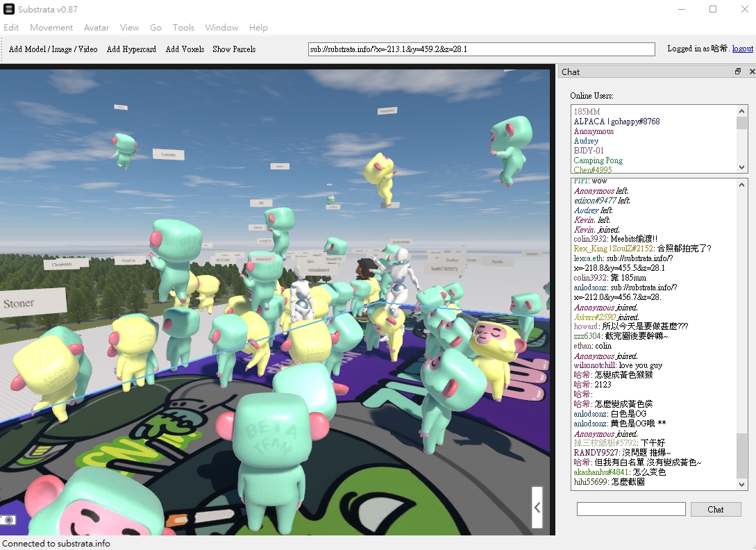Image resolution: width=756 pixels, height=550 pixels.
Task: Click the Stoner name tag in viewport
Action: click(33, 303)
